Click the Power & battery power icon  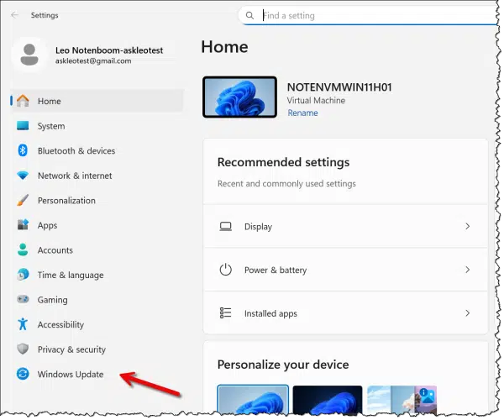[226, 270]
